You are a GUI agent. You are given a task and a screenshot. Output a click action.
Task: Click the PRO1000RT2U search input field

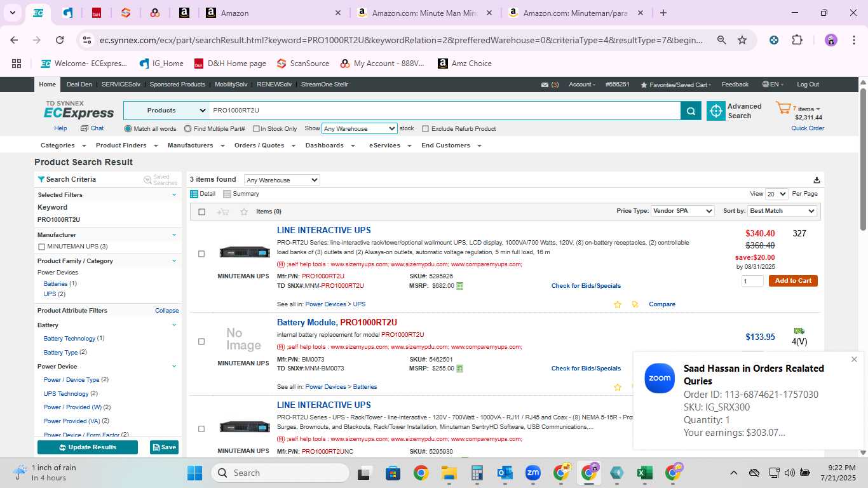pos(445,111)
